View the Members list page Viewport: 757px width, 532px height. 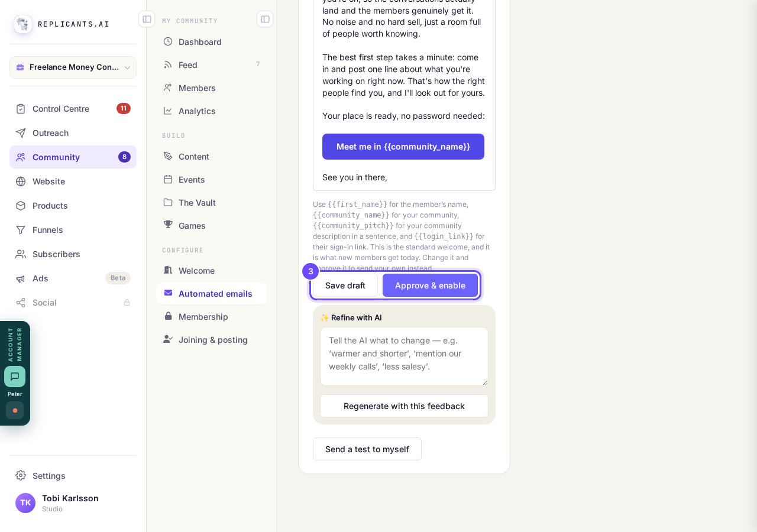[x=211, y=88]
